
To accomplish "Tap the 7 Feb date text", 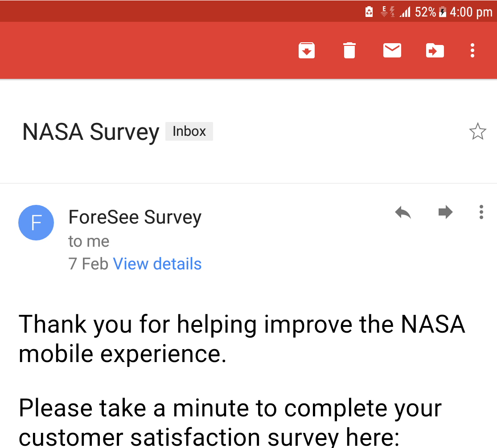I will pyautogui.click(x=88, y=264).
